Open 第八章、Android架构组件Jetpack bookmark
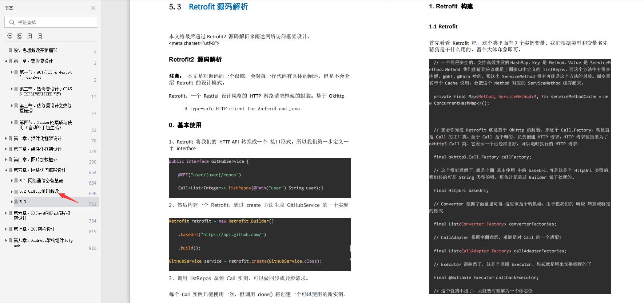 click(43, 243)
